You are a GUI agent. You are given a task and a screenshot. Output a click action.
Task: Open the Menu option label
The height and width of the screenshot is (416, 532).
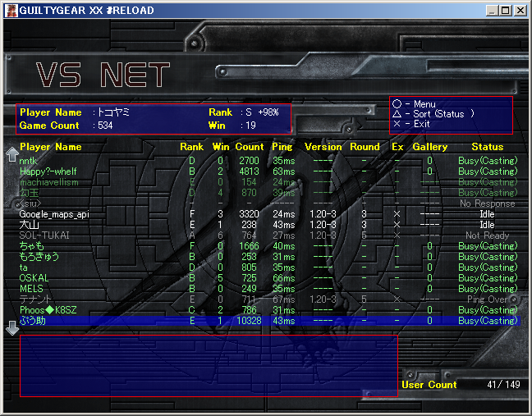tap(424, 103)
